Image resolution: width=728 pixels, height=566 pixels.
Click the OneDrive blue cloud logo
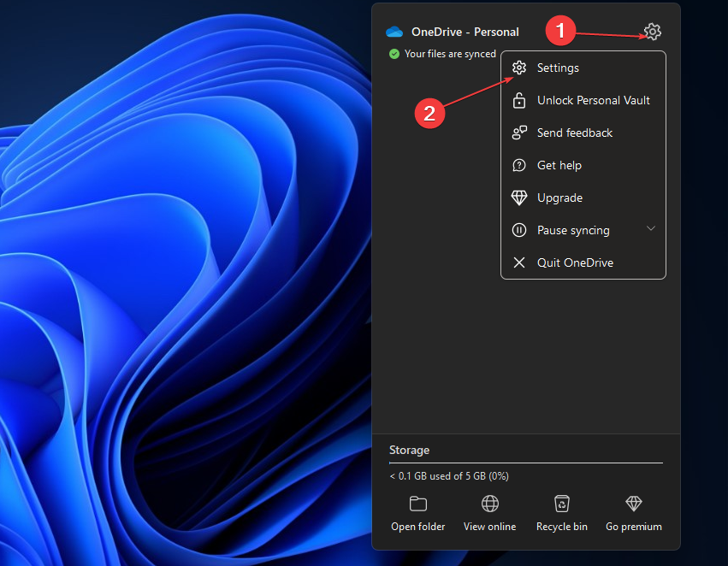tap(394, 32)
